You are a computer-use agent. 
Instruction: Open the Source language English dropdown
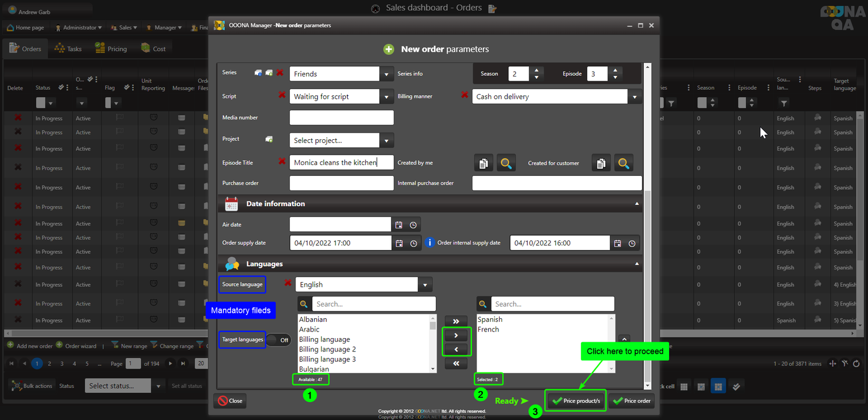pos(425,285)
